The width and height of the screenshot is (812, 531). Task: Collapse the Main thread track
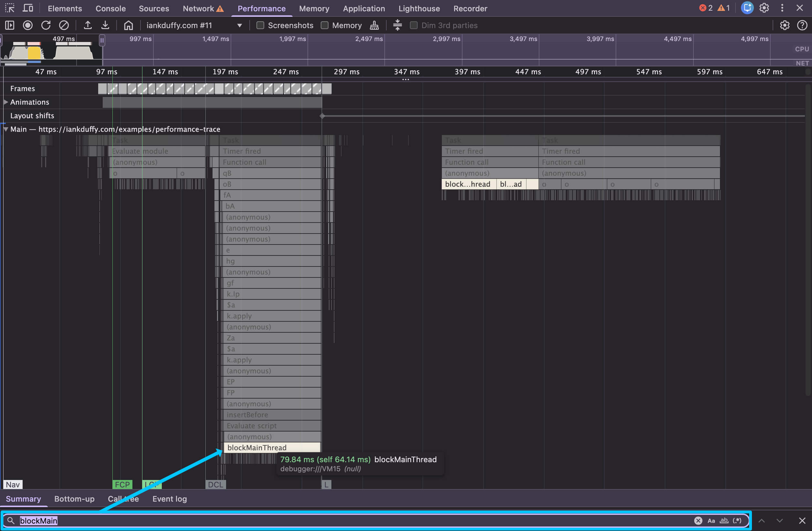[x=6, y=129]
